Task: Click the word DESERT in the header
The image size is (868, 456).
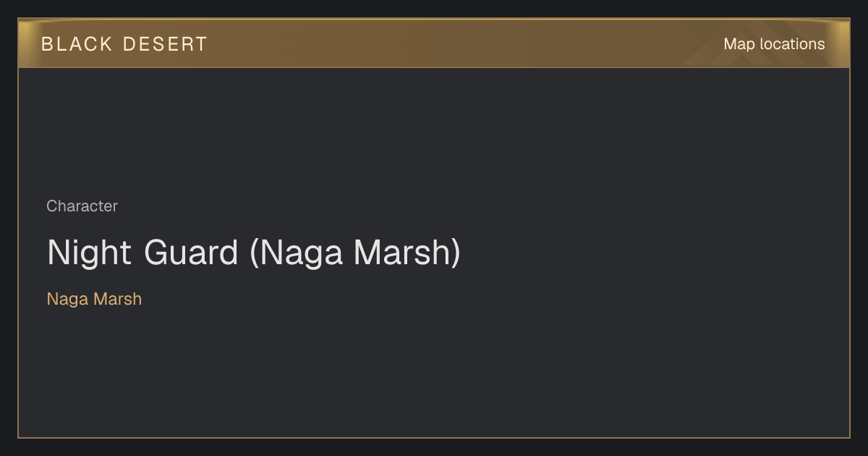Action: point(165,44)
